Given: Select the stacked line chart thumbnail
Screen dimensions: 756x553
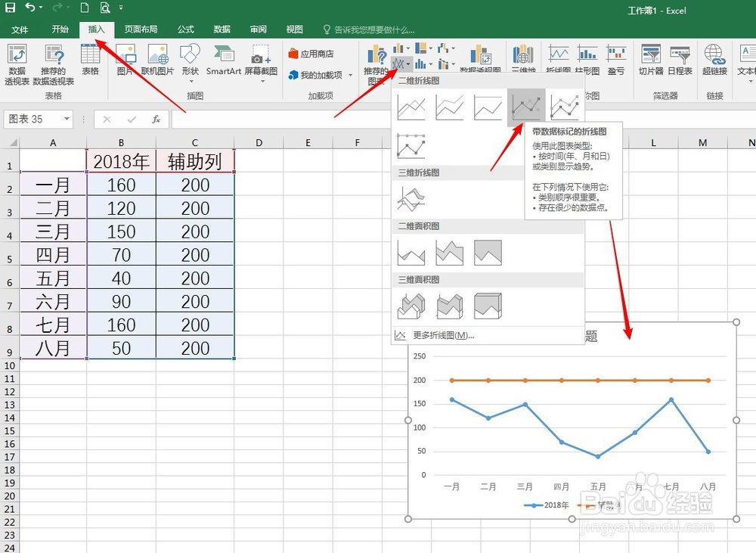Looking at the screenshot, I should 449,107.
